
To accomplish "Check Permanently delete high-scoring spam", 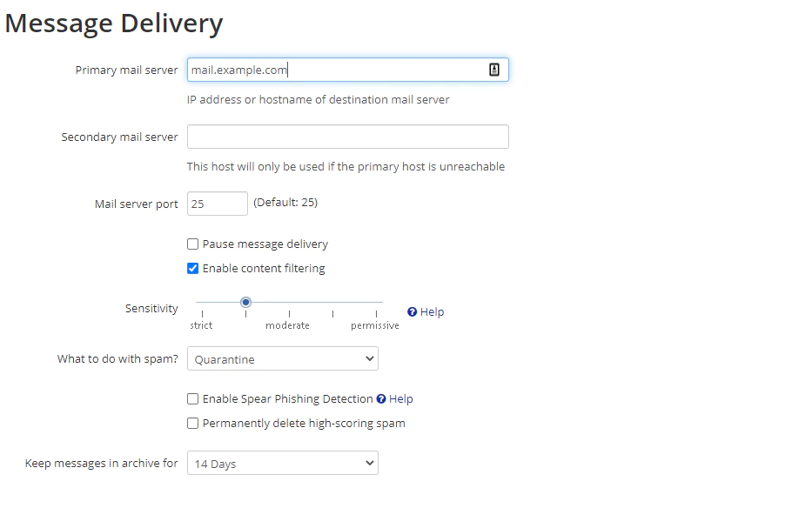I will 192,423.
